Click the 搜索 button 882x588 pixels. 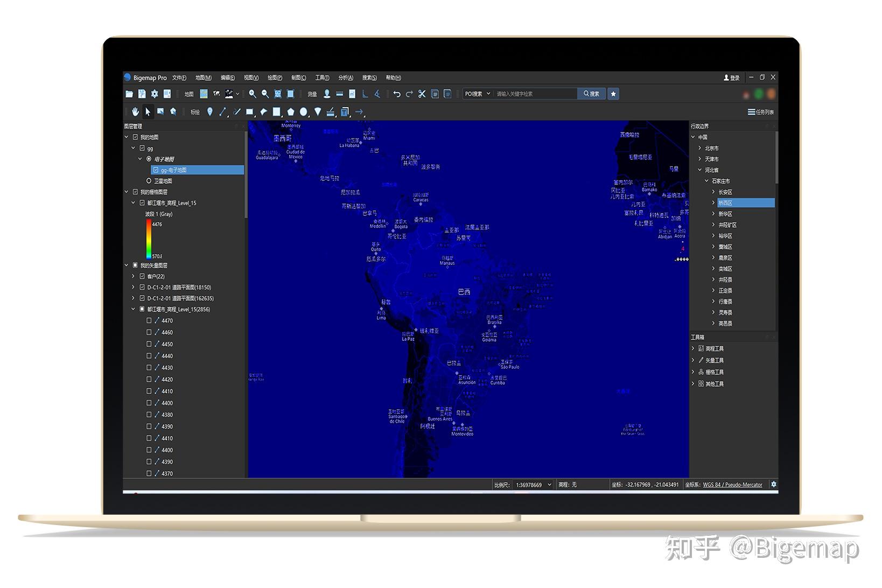[591, 94]
